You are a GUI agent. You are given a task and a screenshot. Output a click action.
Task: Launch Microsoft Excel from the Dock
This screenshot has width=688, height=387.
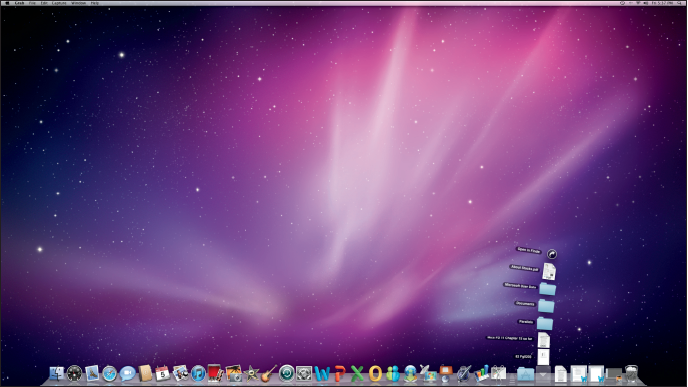point(357,374)
